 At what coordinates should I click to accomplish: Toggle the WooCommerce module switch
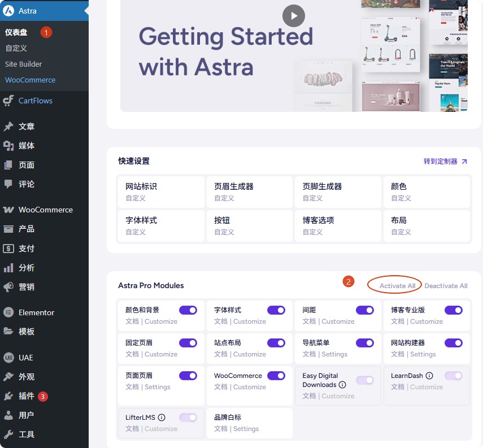276,376
